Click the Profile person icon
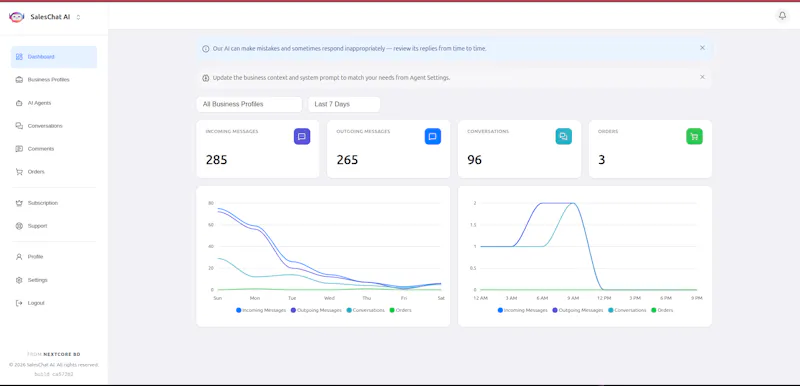 coord(19,256)
